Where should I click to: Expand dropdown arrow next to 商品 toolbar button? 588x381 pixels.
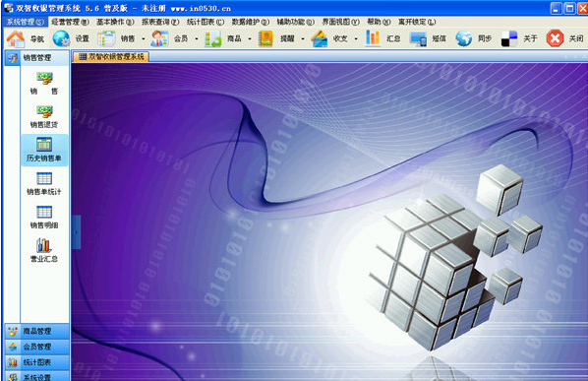(x=250, y=38)
